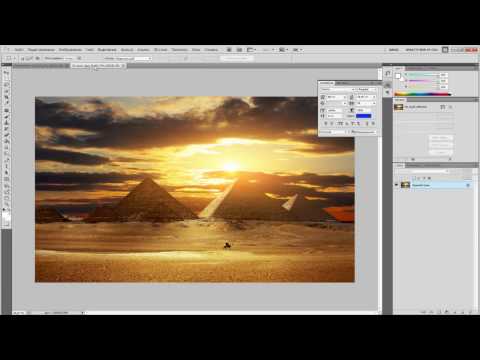Viewport: 480px width, 360px height.
Task: Toggle lock transparent pixels in Layers panel
Action: point(414,178)
